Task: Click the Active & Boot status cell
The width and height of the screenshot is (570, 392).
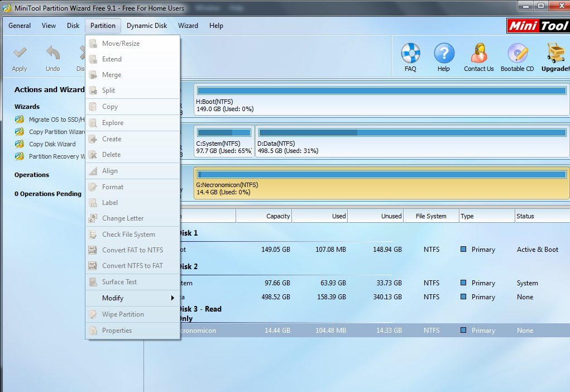Action: 537,250
